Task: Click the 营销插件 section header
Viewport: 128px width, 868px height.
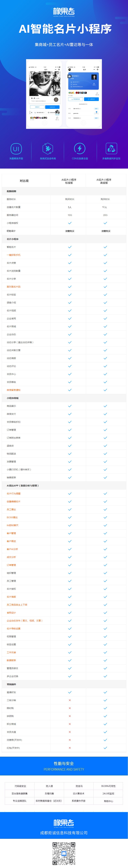Action: 12,684
